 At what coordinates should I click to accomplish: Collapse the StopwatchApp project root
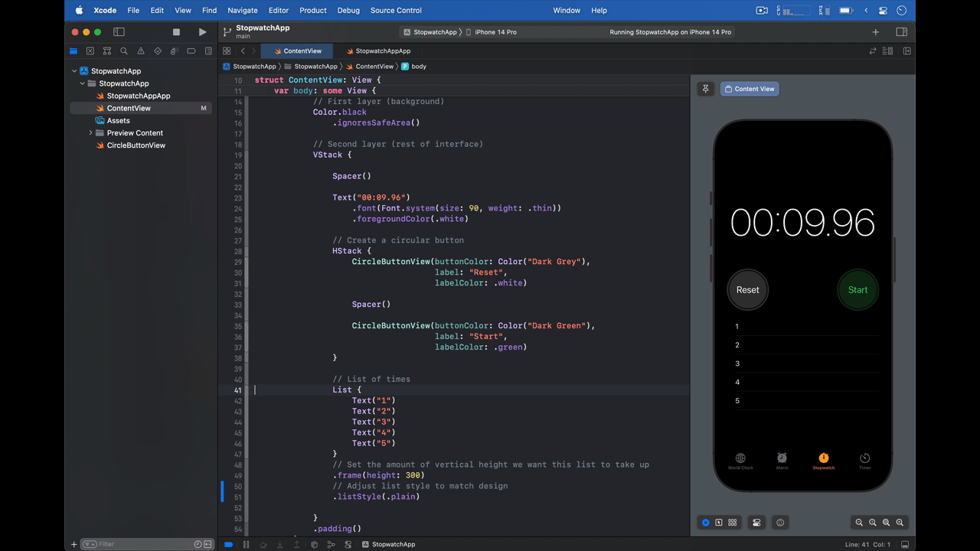pos(74,71)
